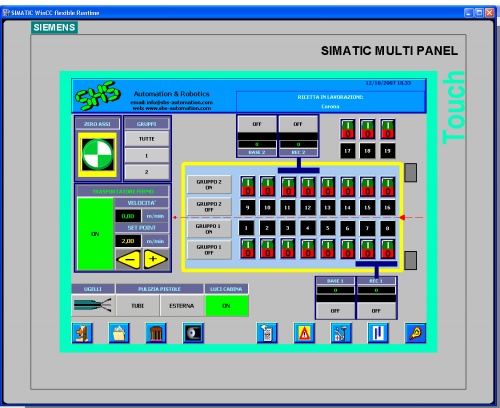
Task: Click the remote control handheld icon
Action: tap(267, 333)
